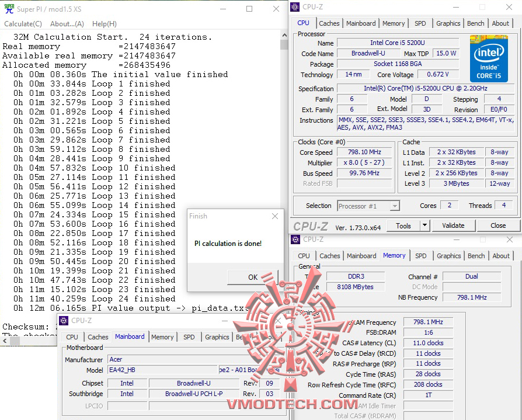Select Mainboard tab in CPU-Z Memory window
522x420 pixels.
361,256
